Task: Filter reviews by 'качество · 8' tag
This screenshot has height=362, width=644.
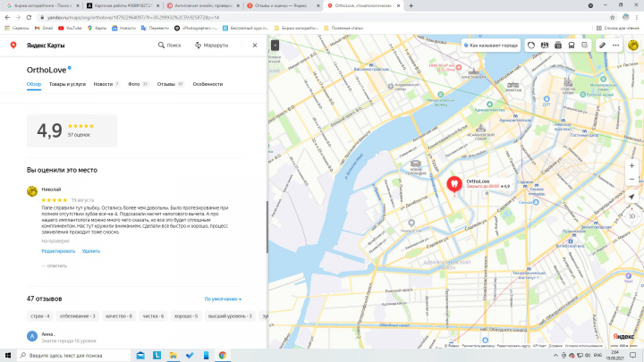Action: click(x=119, y=316)
